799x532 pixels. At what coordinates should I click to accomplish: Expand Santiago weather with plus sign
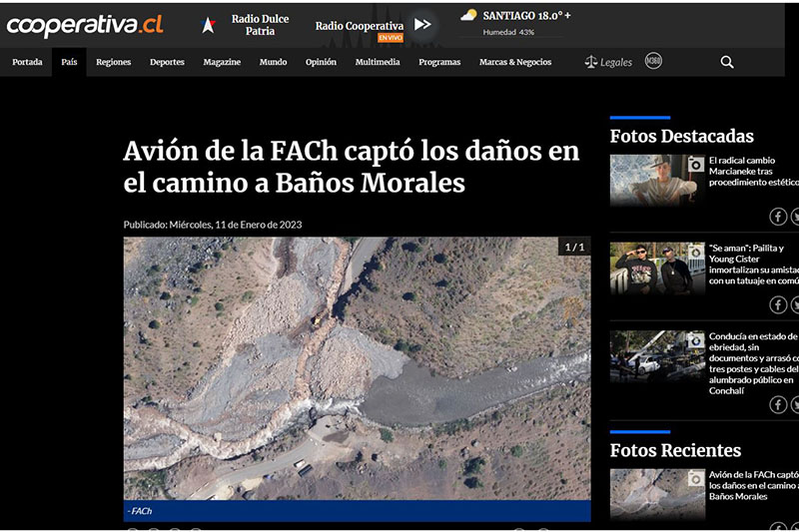tap(567, 15)
